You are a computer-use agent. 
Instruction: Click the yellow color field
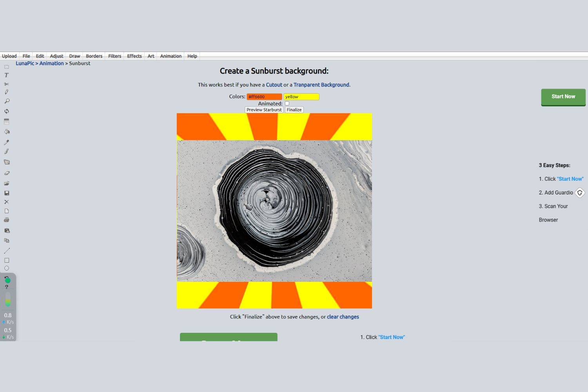tap(301, 97)
